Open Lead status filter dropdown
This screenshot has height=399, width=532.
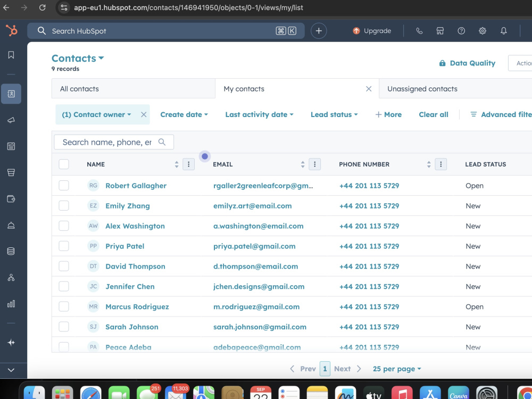[x=334, y=115]
